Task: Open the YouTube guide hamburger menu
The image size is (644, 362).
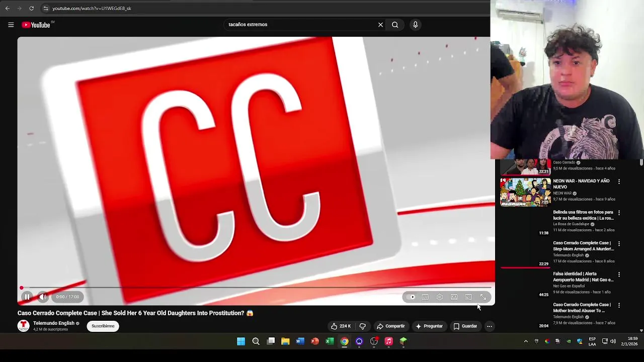Action: 11,25
